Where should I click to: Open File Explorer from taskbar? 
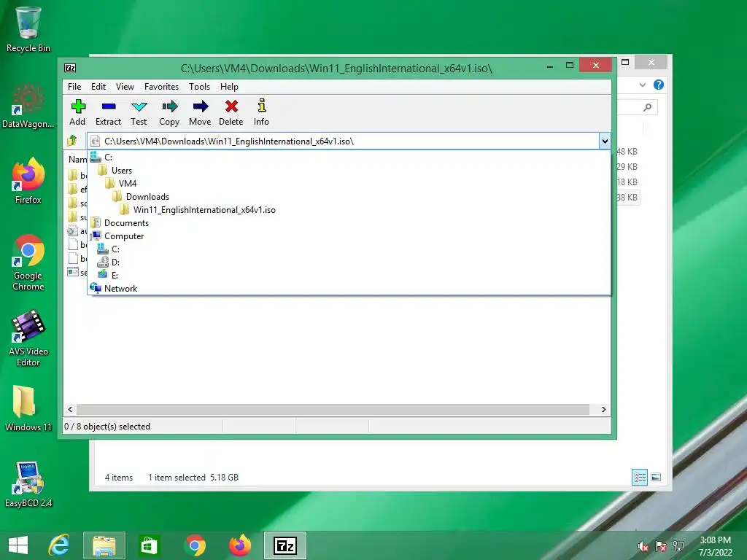click(104, 545)
